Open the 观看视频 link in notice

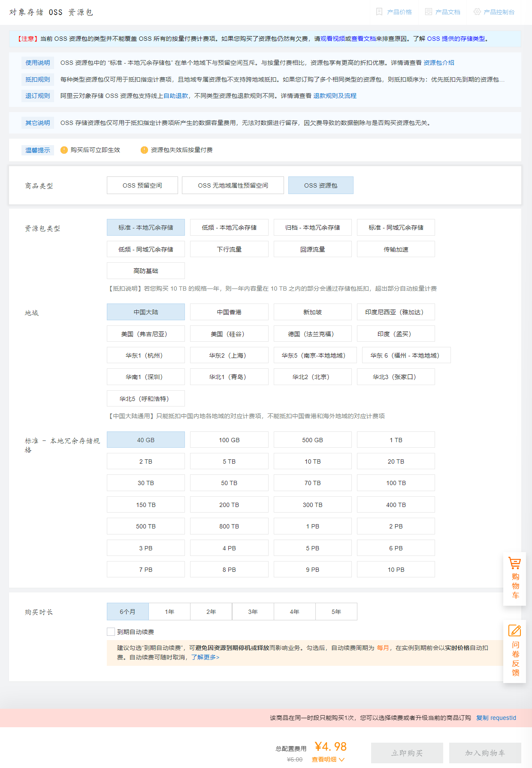tap(332, 39)
